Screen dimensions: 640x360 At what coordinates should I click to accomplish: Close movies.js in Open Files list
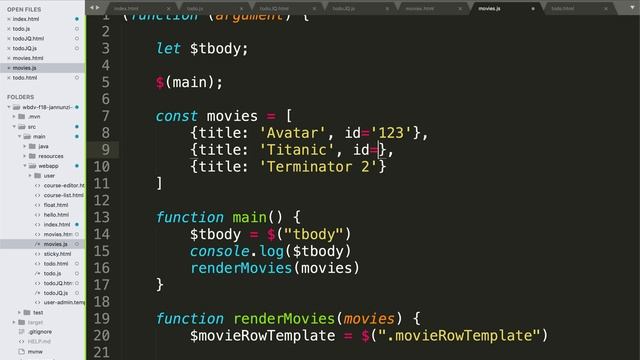[9, 68]
